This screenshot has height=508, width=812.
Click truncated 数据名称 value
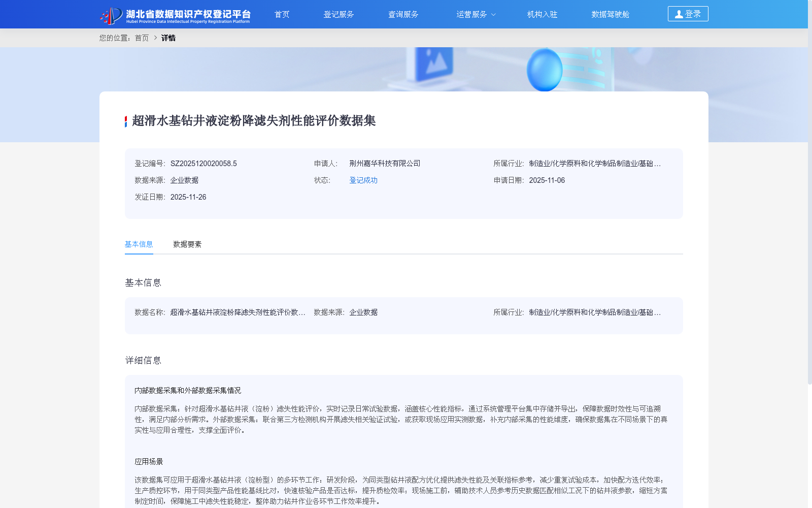[x=238, y=312]
